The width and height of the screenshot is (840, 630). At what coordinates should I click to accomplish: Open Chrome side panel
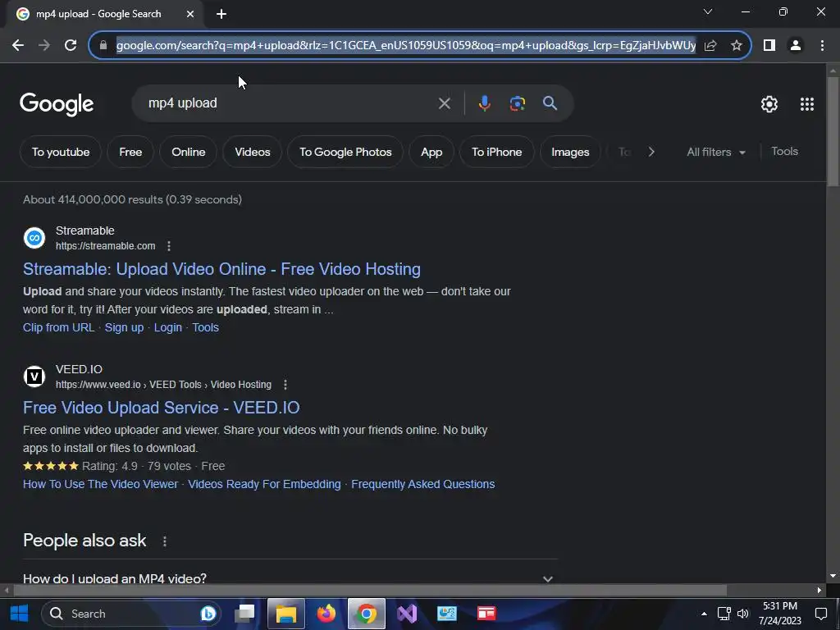coord(769,46)
